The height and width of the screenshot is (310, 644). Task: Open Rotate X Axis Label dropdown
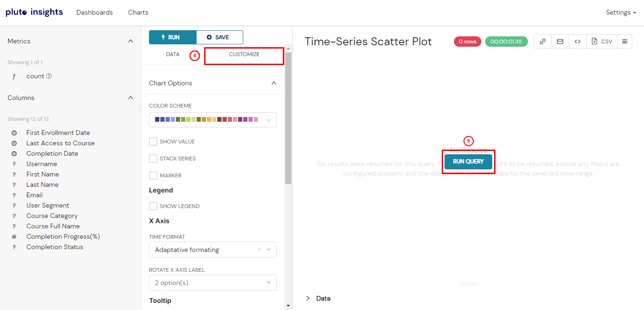pyautogui.click(x=213, y=283)
